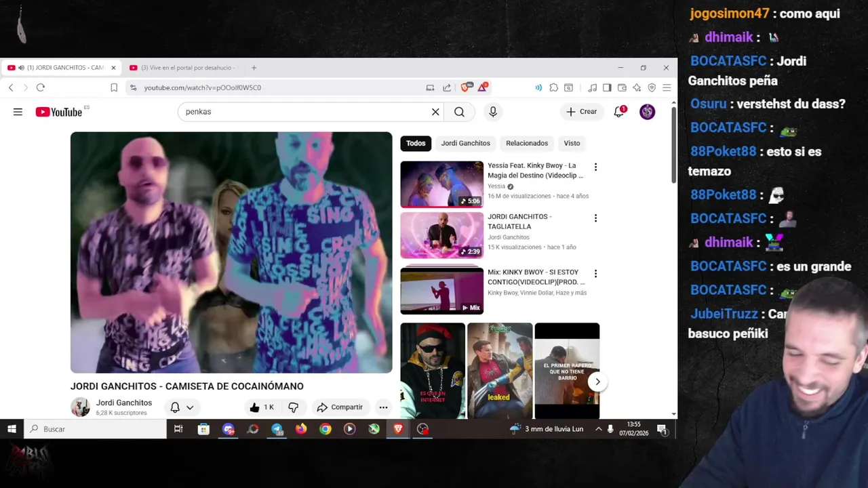This screenshot has height=488, width=868.
Task: Toggle the browser sidebar panel
Action: click(x=607, y=87)
